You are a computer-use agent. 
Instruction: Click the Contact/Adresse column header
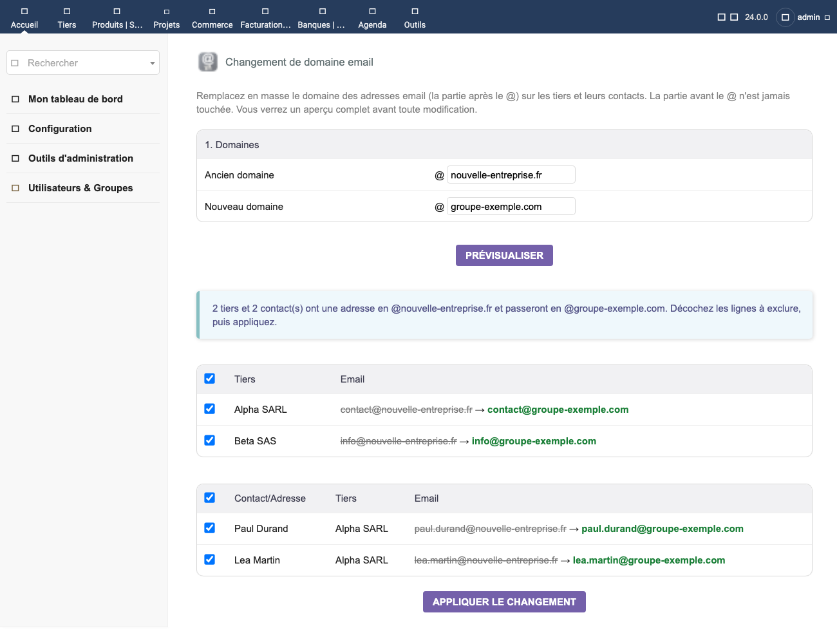tap(270, 498)
